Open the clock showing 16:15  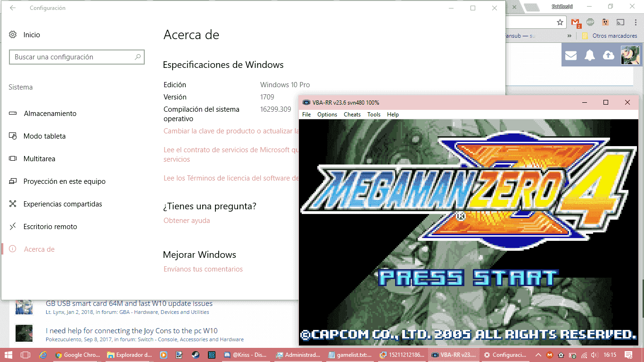click(x=610, y=355)
